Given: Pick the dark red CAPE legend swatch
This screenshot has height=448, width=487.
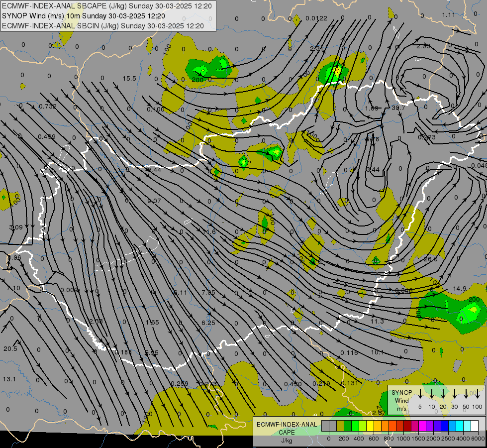Looking at the screenshot, I should (407, 426).
